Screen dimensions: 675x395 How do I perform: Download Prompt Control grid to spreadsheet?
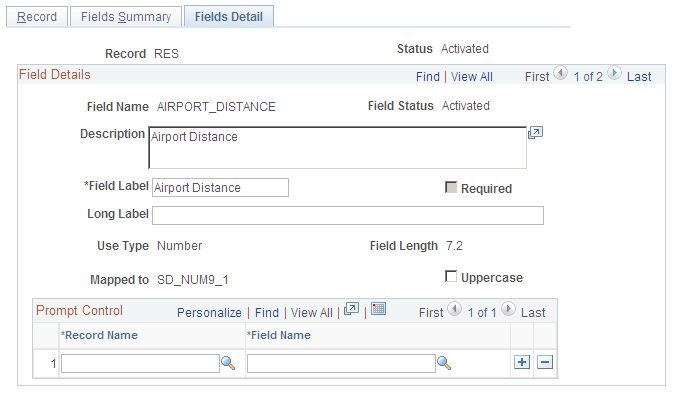click(378, 309)
